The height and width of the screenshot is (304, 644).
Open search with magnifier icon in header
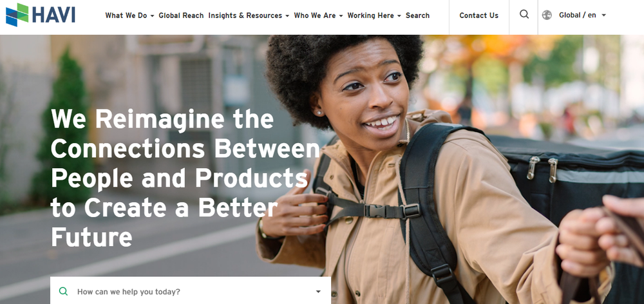click(524, 14)
